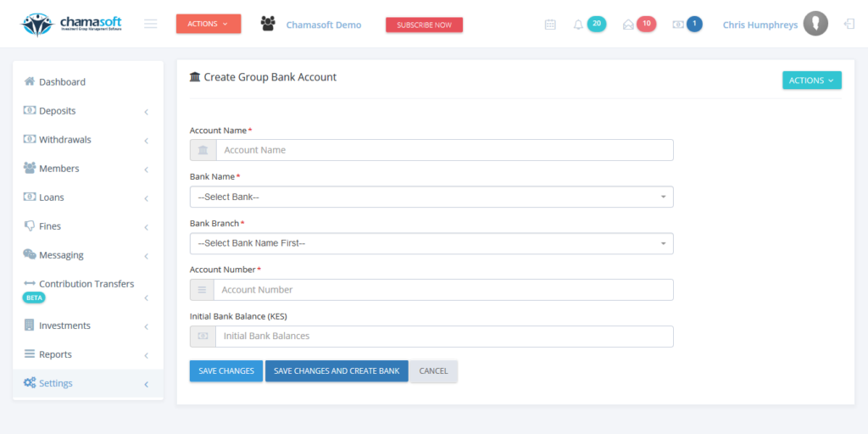Screen dimensions: 868x434
Task: Click the Chris Humphreys user name
Action: [760, 25]
